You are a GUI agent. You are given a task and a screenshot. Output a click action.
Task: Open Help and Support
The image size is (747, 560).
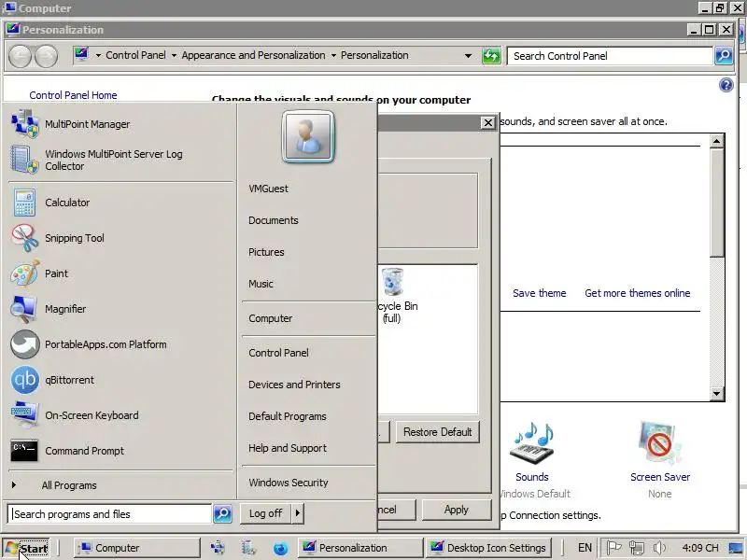(288, 448)
